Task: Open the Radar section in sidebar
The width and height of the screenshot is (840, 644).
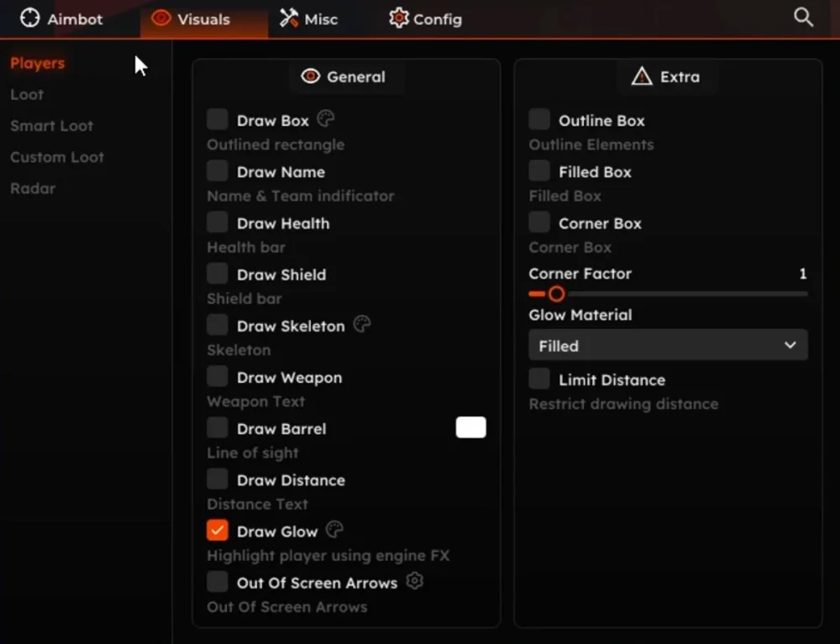Action: 33,188
